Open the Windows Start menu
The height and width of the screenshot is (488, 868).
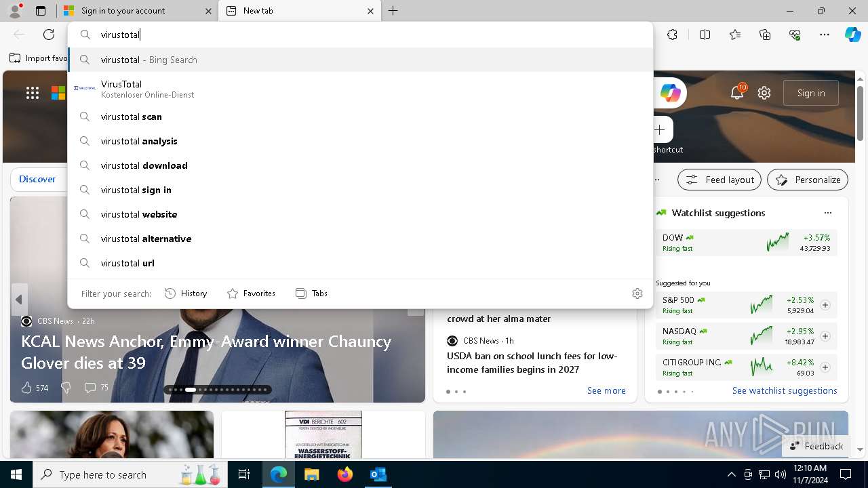pyautogui.click(x=16, y=474)
